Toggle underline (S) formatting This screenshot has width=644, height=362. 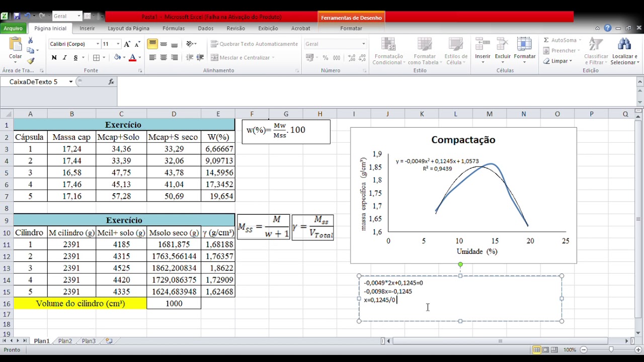coord(75,58)
